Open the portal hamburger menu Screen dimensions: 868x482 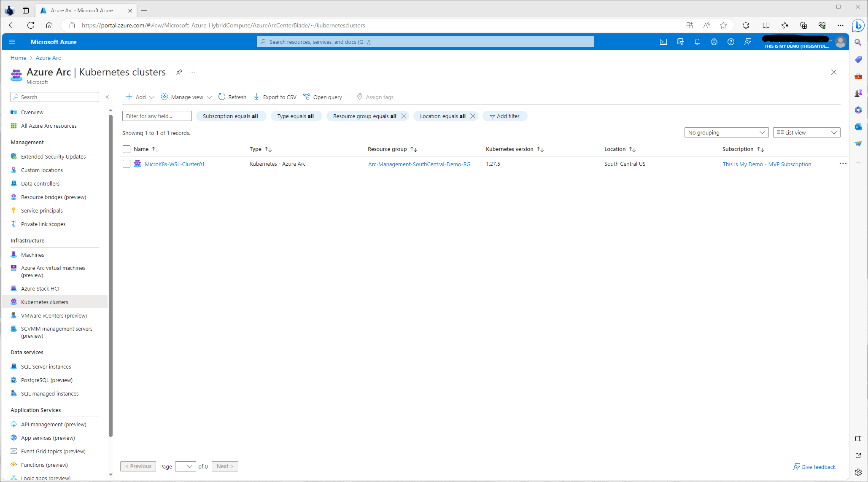click(x=12, y=42)
